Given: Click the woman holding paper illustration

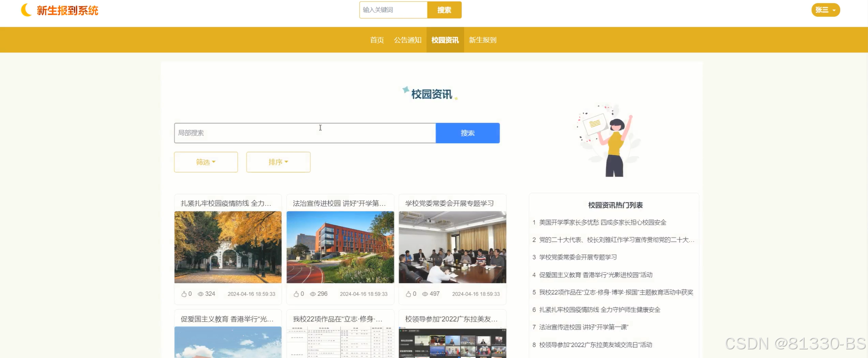Looking at the screenshot, I should click(610, 140).
